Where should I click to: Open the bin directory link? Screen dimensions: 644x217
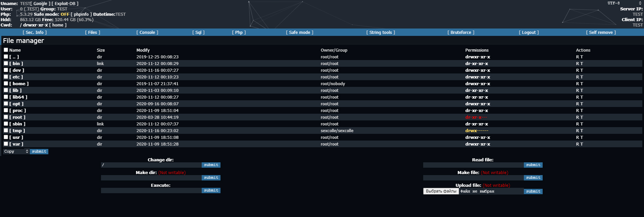[x=16, y=64]
